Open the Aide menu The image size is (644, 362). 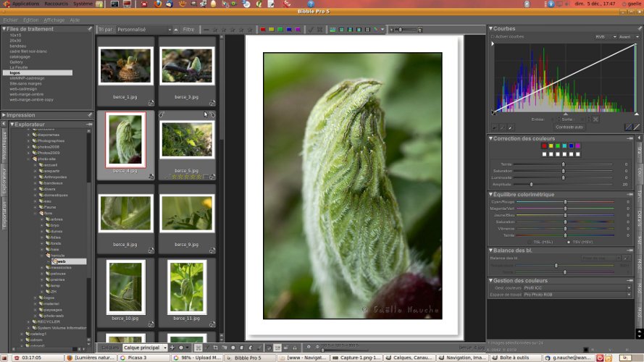75,20
